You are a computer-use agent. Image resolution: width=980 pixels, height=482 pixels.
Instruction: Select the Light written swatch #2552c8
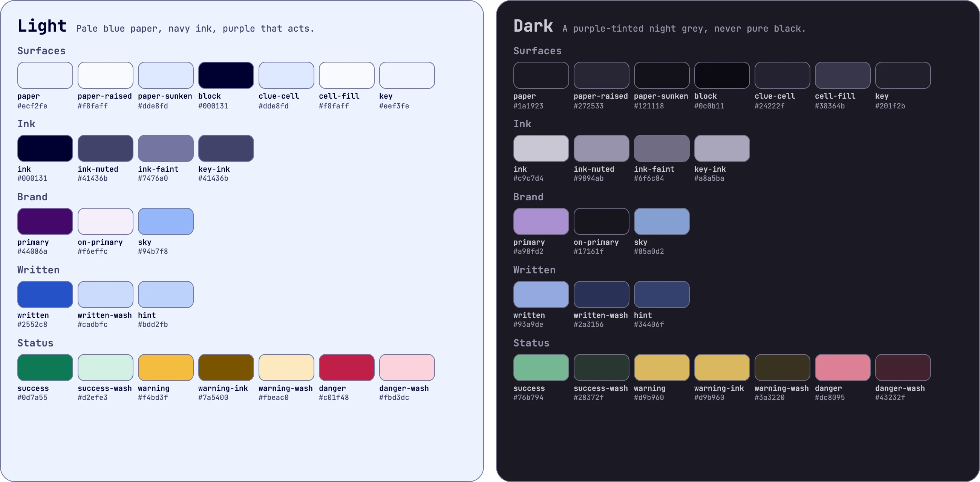[45, 294]
